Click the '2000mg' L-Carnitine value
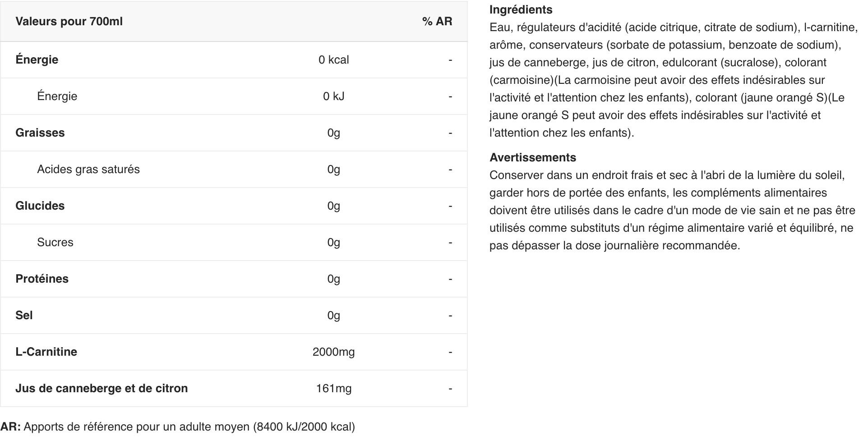 [333, 352]
